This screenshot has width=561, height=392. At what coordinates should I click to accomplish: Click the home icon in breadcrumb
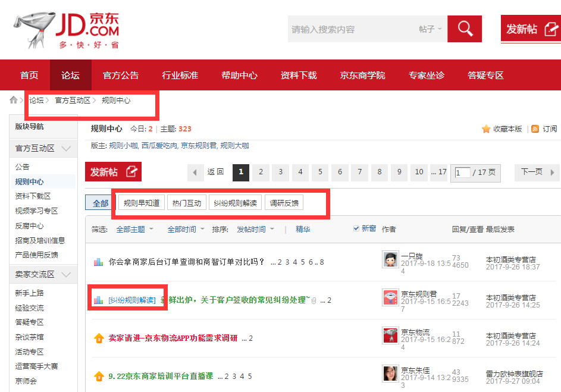[13, 101]
